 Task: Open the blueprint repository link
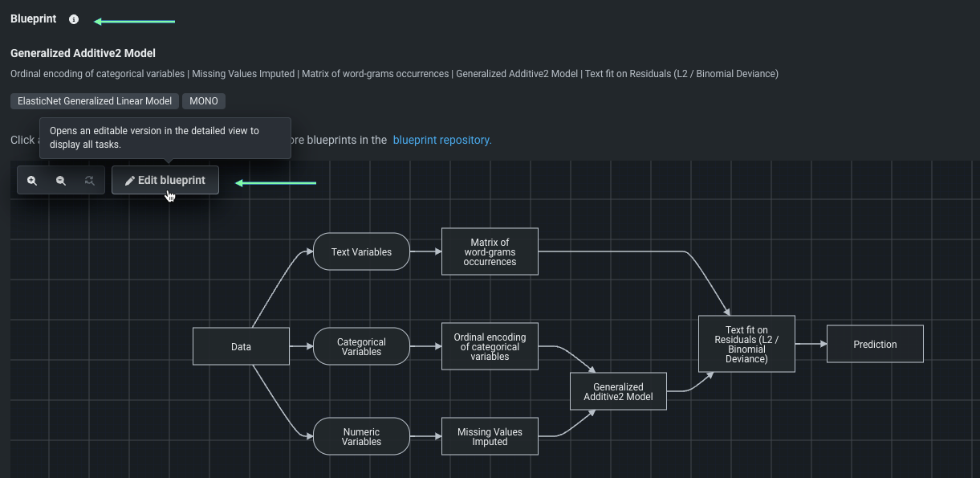coord(442,140)
